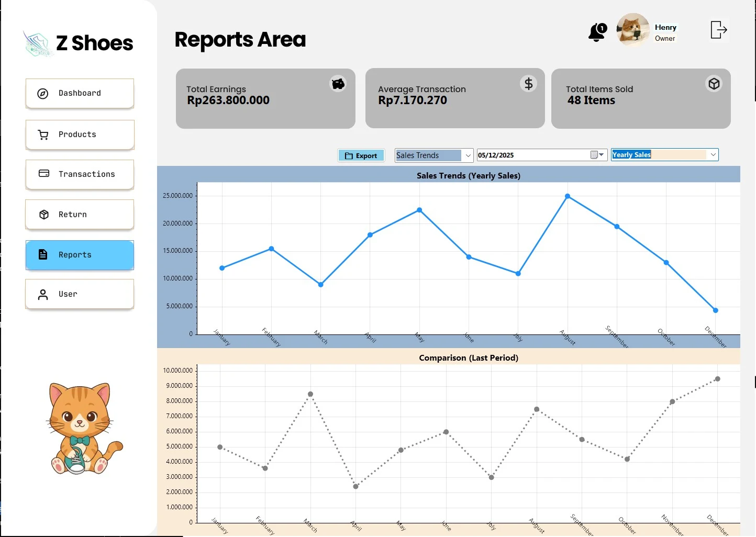
Task: Click the December point on the Comparison chart
Action: (x=718, y=379)
